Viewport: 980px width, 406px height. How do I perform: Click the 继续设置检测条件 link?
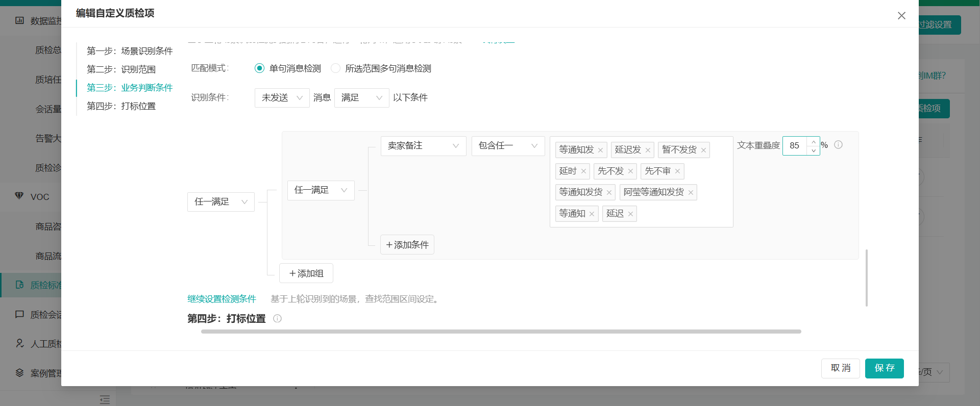pos(222,299)
